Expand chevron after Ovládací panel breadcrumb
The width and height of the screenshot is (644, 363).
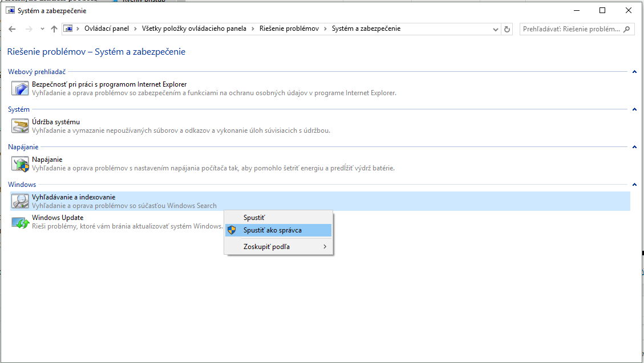click(136, 28)
